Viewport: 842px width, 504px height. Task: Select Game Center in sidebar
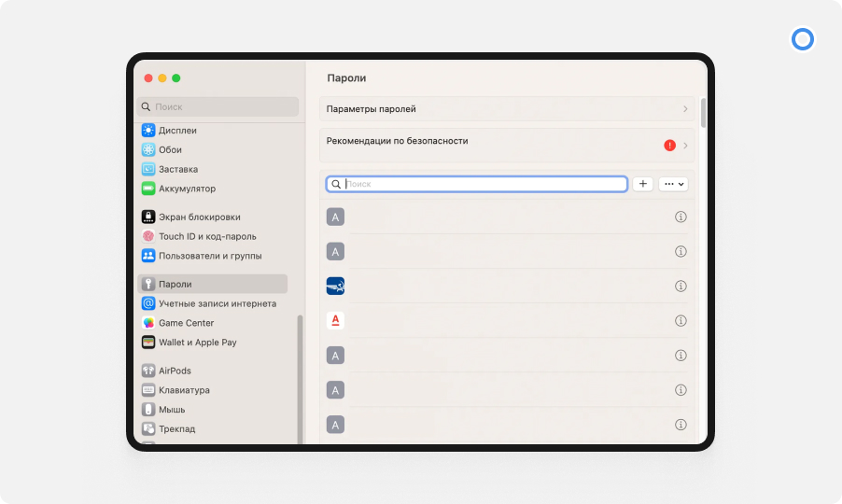186,323
